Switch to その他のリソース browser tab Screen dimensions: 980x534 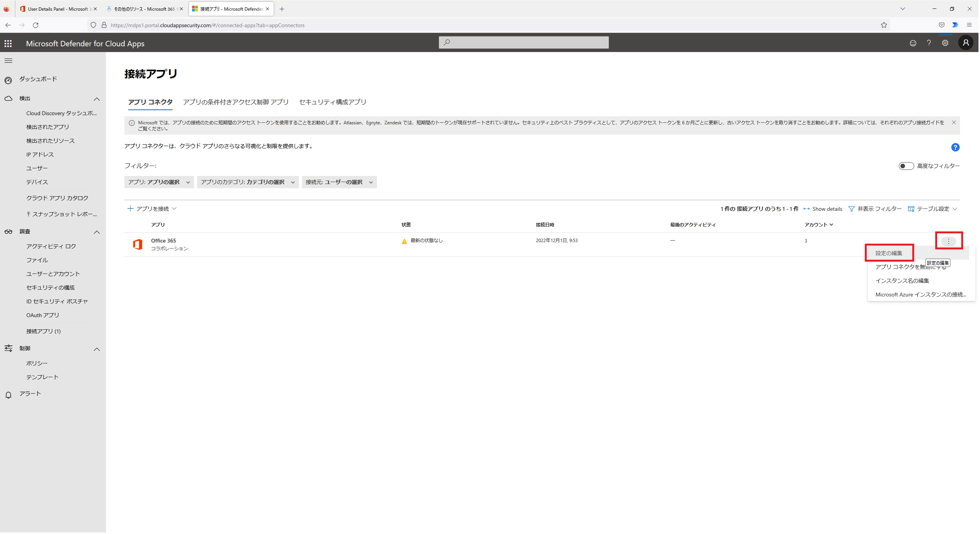point(144,9)
